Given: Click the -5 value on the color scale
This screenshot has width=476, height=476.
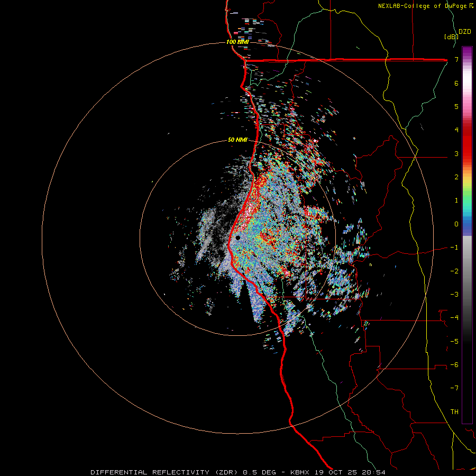Looking at the screenshot, I should click(454, 342).
